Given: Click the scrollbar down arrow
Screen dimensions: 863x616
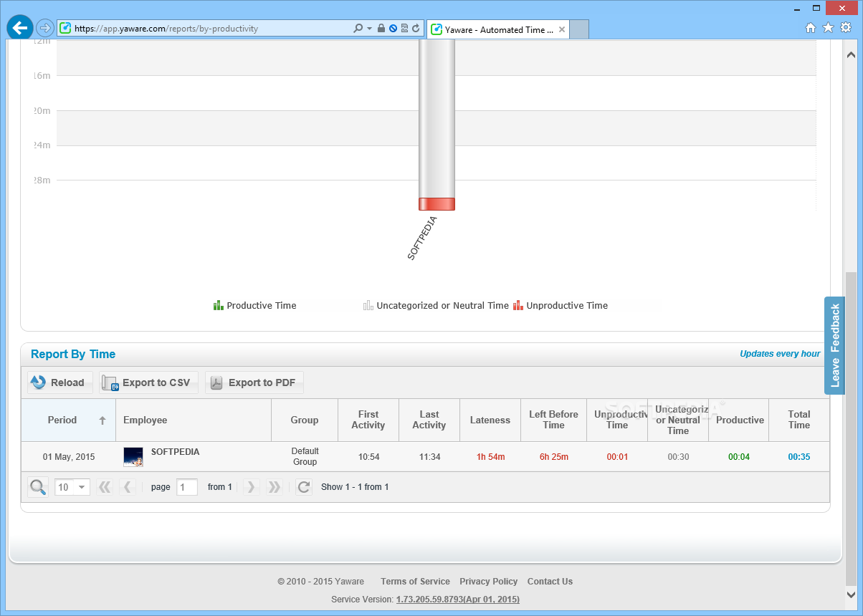Looking at the screenshot, I should 851,595.
